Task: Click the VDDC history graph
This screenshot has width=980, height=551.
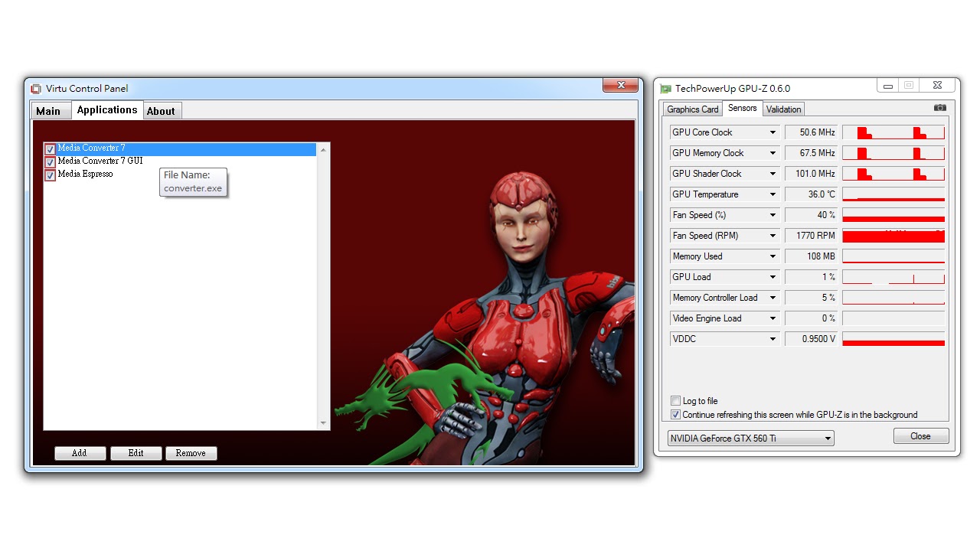Action: (x=893, y=339)
